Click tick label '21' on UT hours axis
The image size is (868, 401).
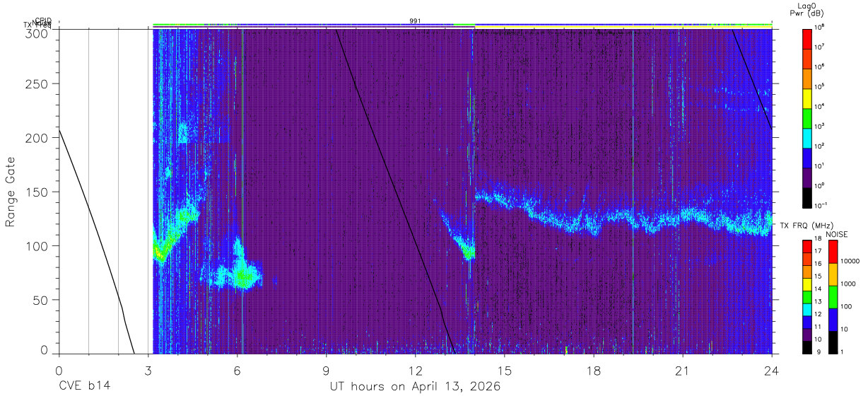[x=683, y=371]
